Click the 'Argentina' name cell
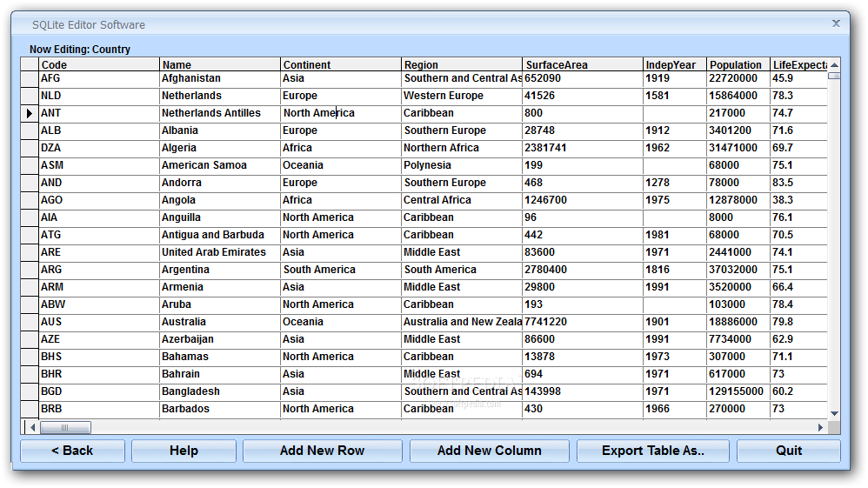The height and width of the screenshot is (488, 868). point(220,270)
